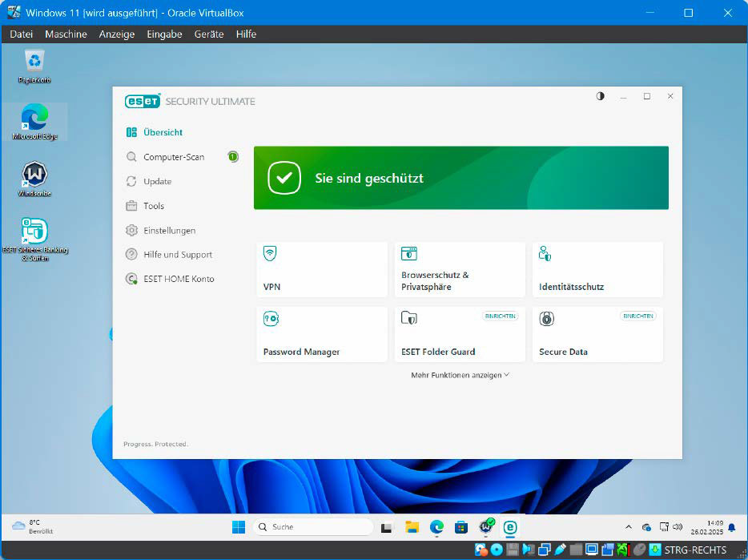
Task: Click Einrichten badge on ESET Folder Guard
Action: [500, 316]
